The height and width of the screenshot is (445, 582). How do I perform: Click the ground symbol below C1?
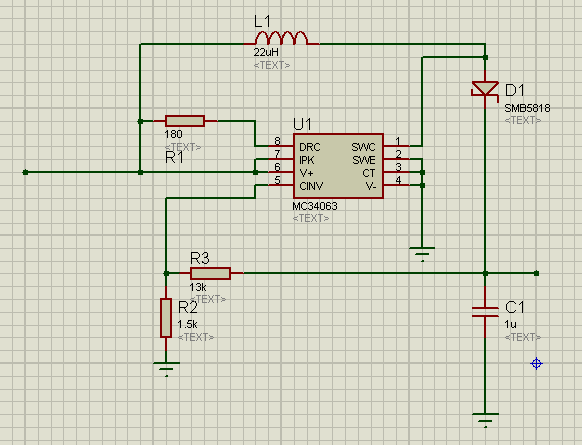485,420
